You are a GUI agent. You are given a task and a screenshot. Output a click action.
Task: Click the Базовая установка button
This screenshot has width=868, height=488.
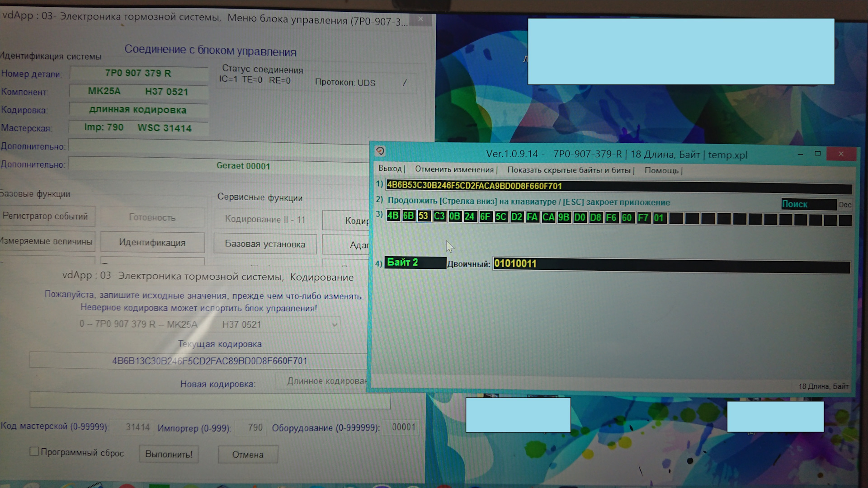click(265, 244)
